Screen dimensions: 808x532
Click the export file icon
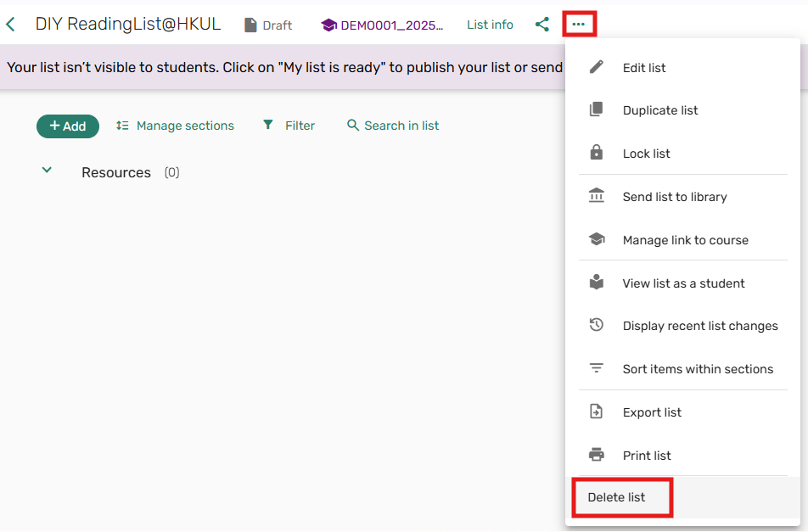(x=597, y=412)
